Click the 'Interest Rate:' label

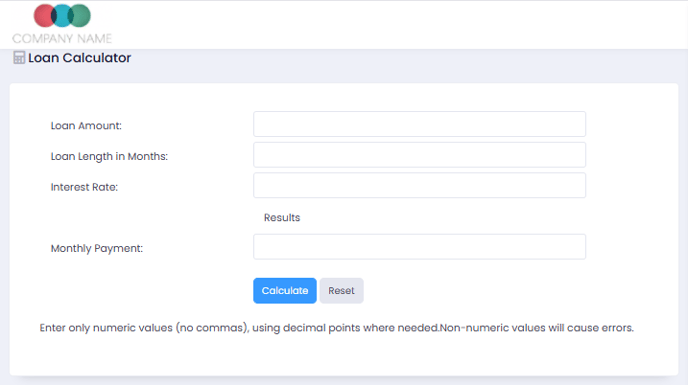tap(84, 187)
